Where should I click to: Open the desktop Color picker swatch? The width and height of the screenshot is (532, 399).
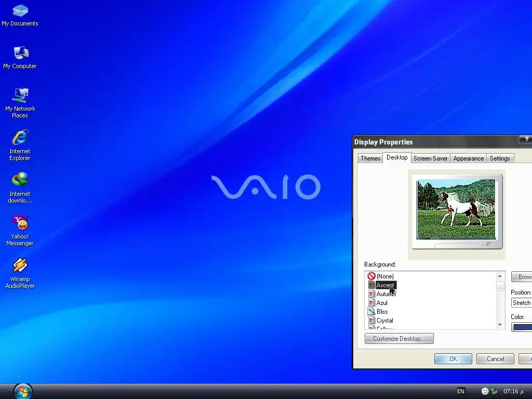(x=522, y=327)
